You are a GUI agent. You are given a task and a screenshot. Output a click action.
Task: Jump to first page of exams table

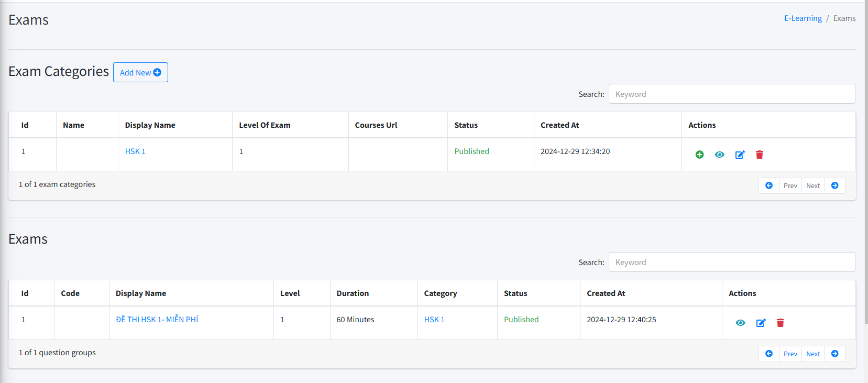[768, 354]
